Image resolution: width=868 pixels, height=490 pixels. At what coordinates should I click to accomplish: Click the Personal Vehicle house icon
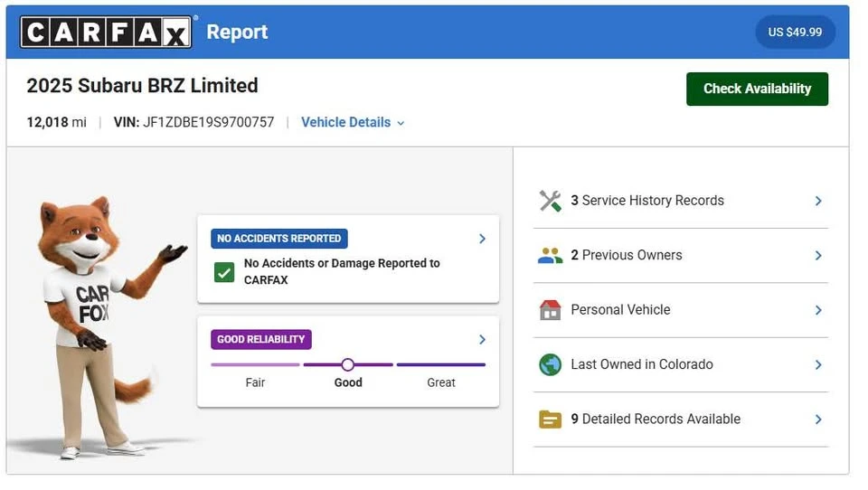pos(551,310)
